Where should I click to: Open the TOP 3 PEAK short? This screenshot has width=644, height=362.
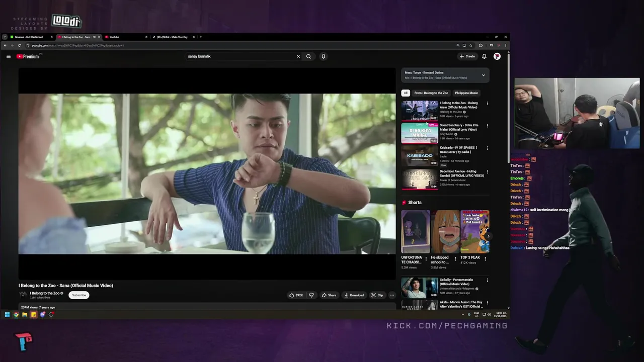[x=475, y=232]
